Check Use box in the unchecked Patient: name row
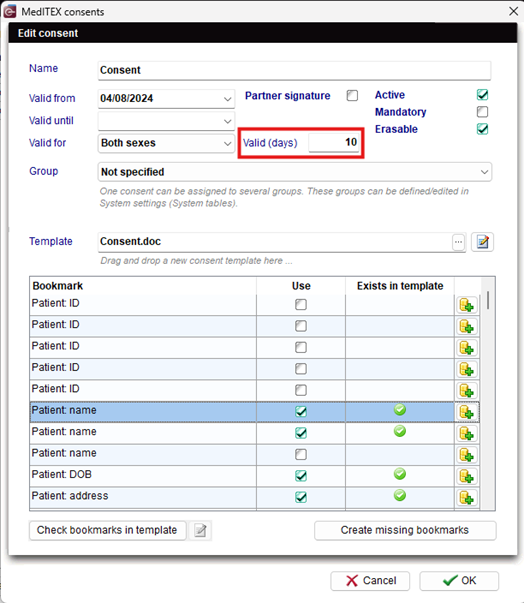524x603 pixels. [x=301, y=455]
